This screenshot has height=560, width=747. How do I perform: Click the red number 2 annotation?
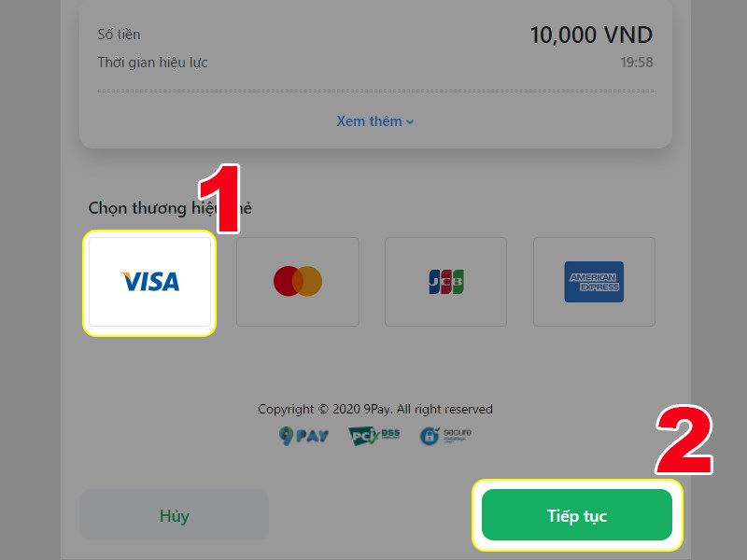point(684,440)
